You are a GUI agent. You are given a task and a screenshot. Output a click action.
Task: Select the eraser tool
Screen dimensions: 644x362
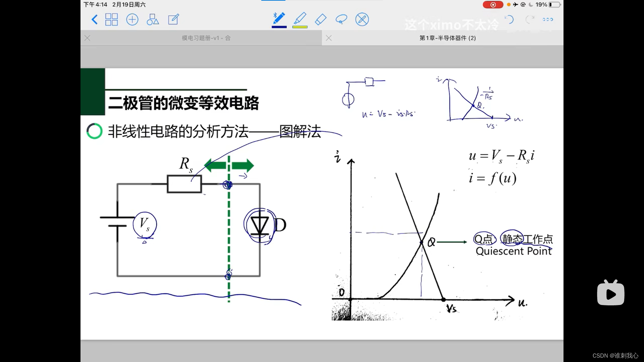coord(321,19)
